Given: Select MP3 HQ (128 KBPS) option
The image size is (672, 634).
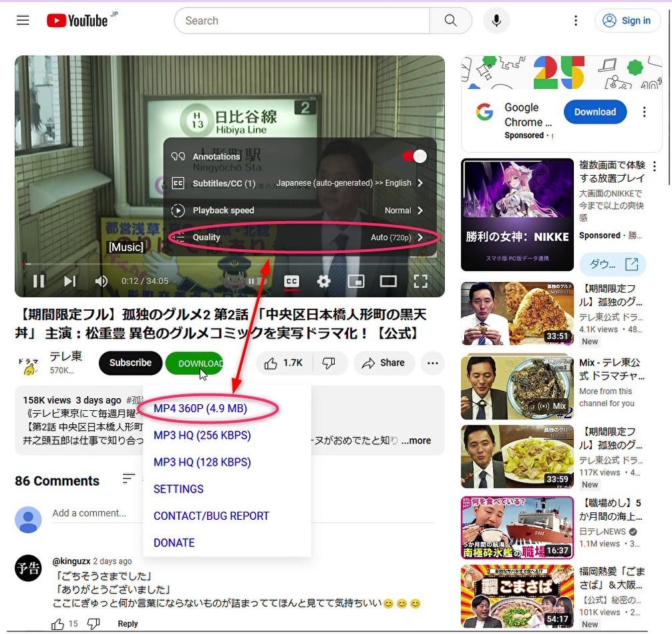Looking at the screenshot, I should click(202, 462).
